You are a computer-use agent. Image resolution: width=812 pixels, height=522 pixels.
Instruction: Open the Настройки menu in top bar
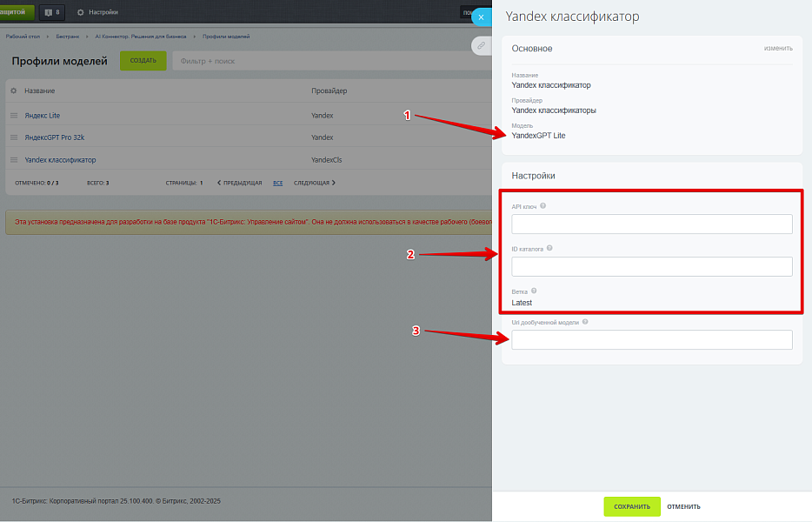(x=98, y=12)
